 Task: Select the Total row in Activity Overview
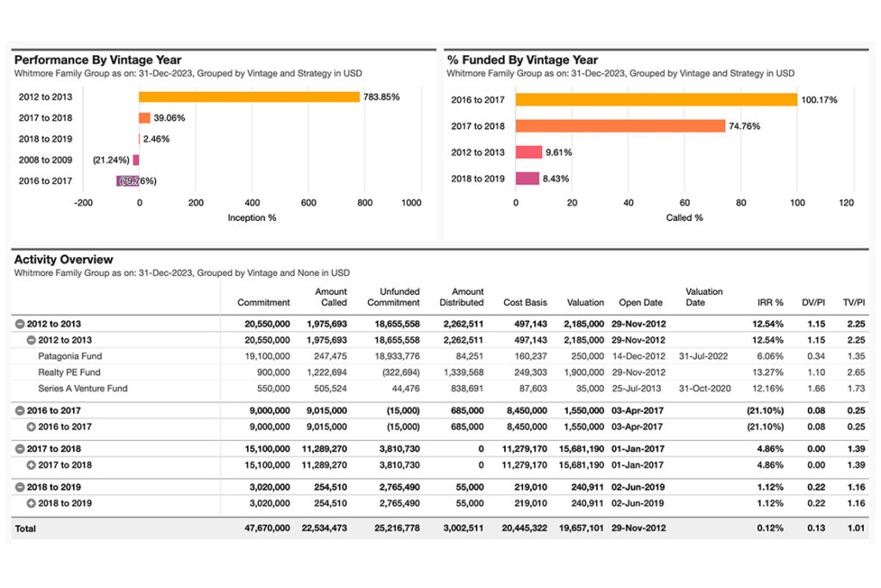[26, 529]
